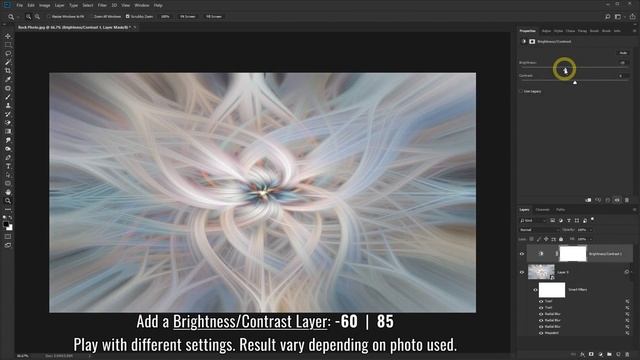Select the Lasso tool
Viewport: 640px width, 360px height.
coord(8,53)
